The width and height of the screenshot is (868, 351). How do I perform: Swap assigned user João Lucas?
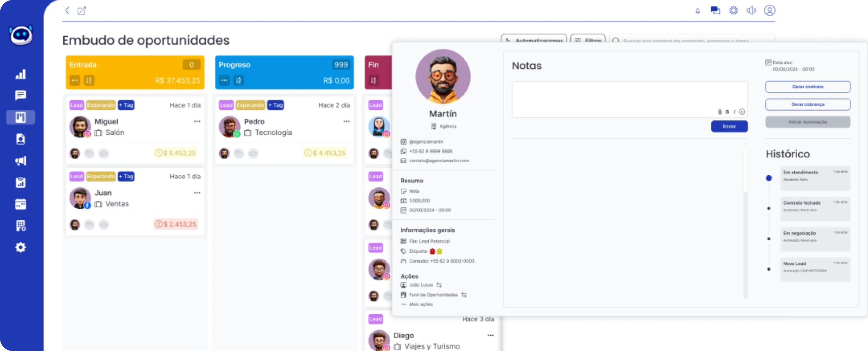click(x=439, y=285)
